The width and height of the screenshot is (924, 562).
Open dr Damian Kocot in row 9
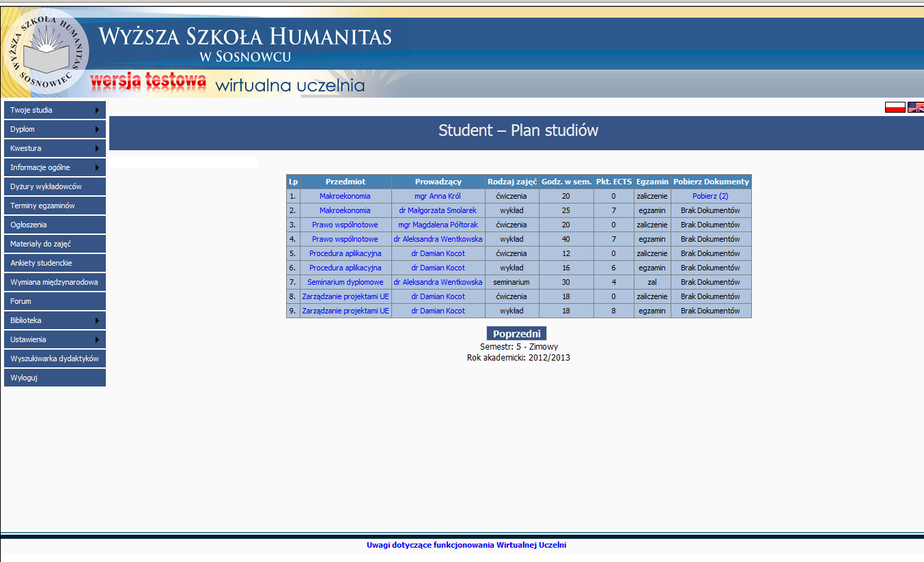438,311
